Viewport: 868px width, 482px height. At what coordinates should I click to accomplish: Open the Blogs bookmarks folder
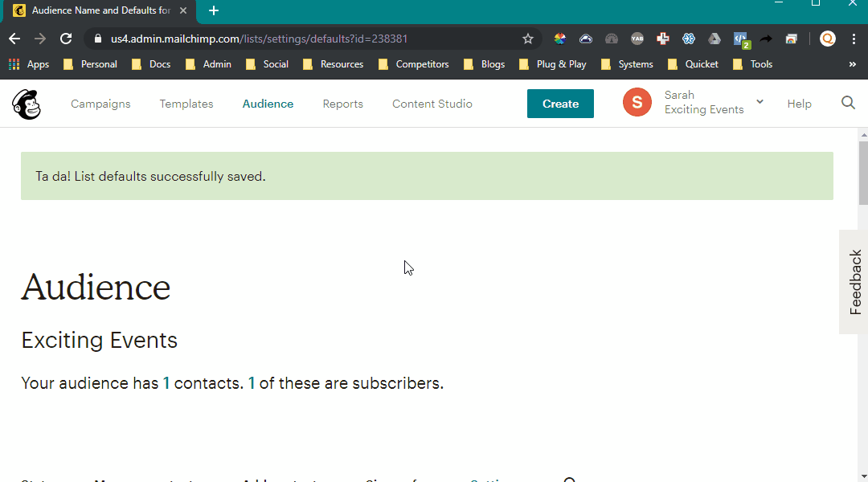(x=485, y=64)
